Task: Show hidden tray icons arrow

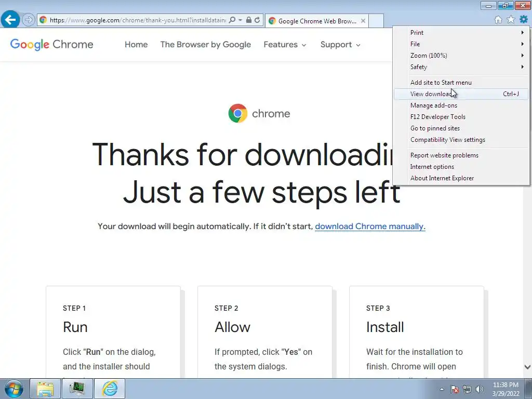Action: point(442,389)
